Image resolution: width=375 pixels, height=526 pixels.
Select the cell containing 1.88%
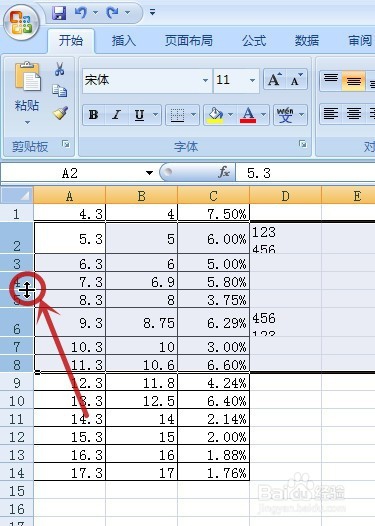point(214,455)
